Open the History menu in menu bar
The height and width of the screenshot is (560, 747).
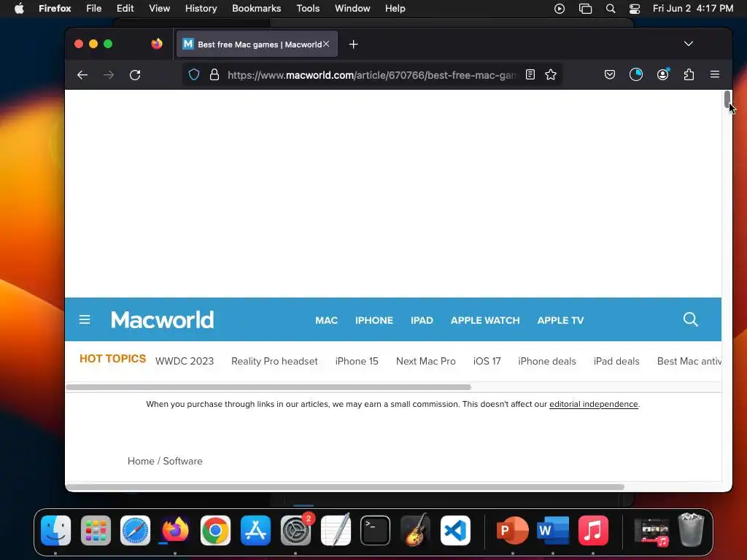201,9
